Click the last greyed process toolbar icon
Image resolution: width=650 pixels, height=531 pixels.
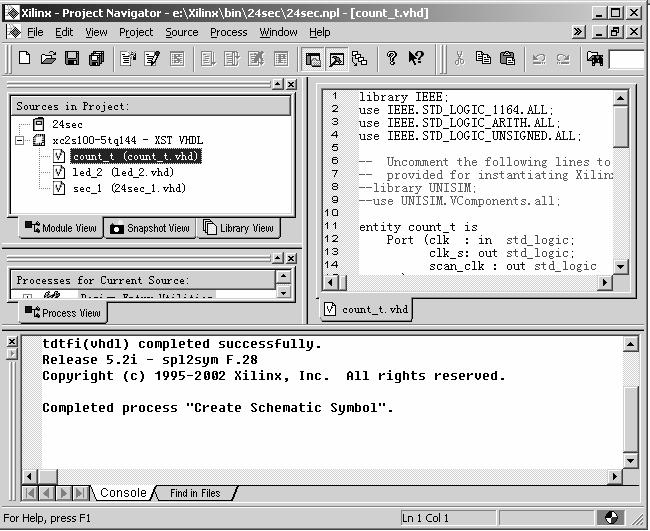point(281,58)
